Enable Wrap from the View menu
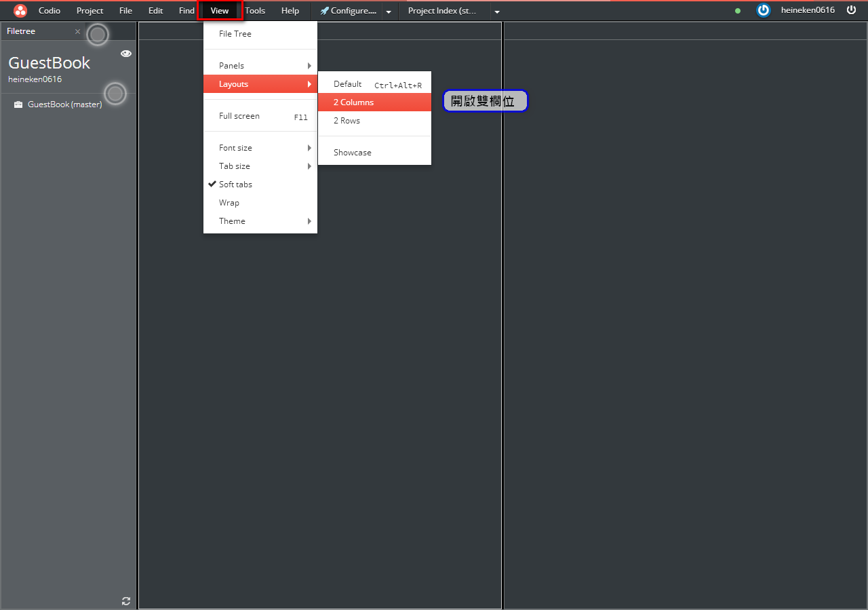Image resolution: width=868 pixels, height=610 pixels. click(x=229, y=202)
